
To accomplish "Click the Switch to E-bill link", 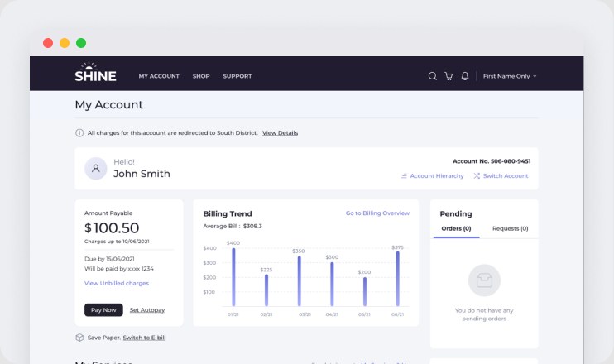I will (x=145, y=338).
